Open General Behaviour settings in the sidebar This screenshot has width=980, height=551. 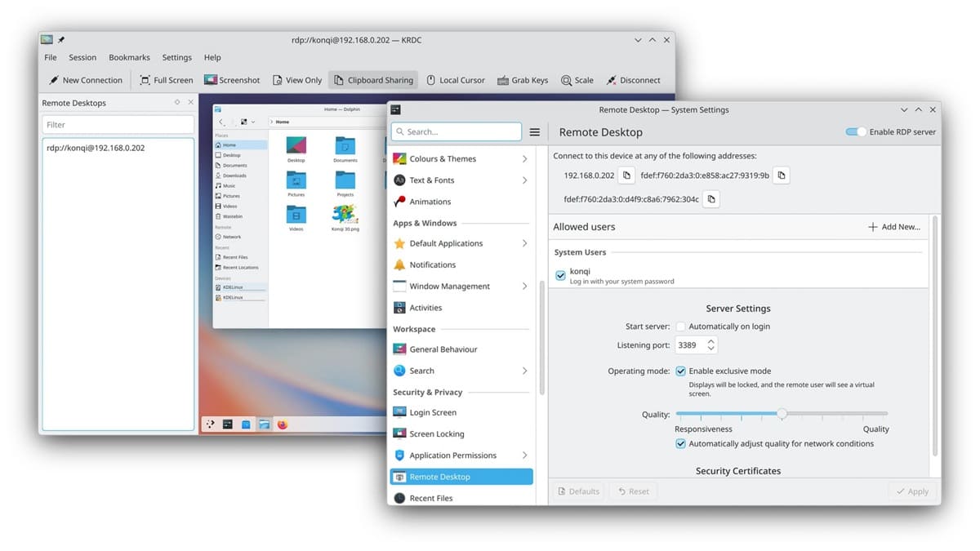coord(461,349)
